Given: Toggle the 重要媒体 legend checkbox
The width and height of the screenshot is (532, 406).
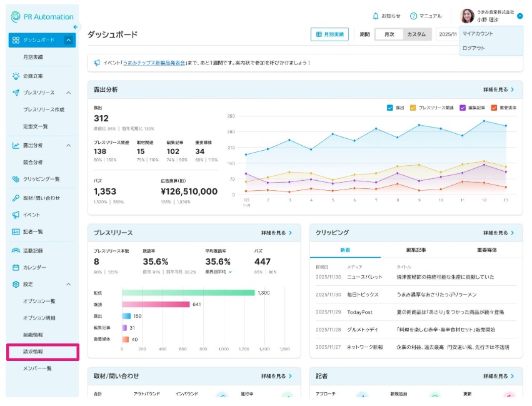Looking at the screenshot, I should point(494,108).
